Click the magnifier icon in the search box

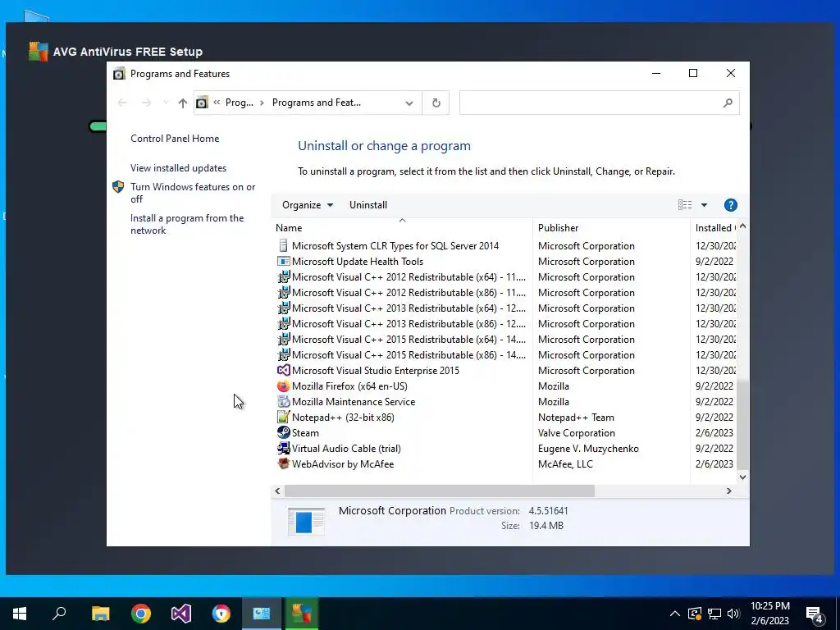click(x=728, y=103)
